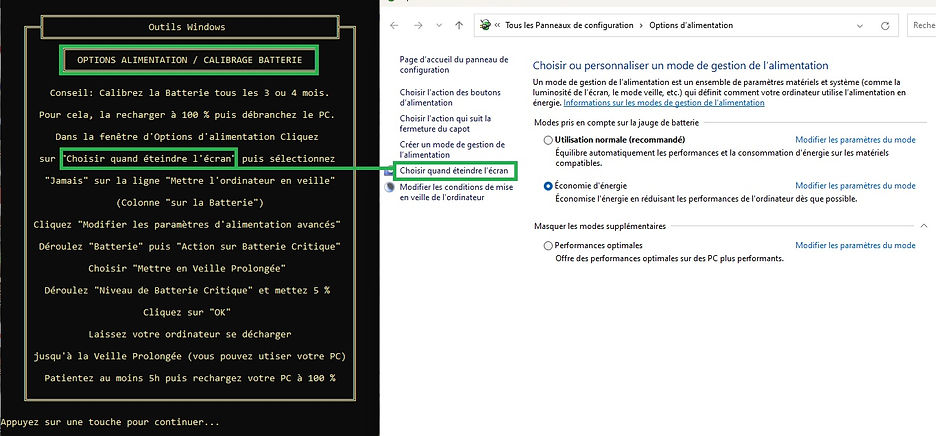The width and height of the screenshot is (936, 436).
Task: Collapse Masquer les modes supplémentaires chevron
Action: [923, 226]
